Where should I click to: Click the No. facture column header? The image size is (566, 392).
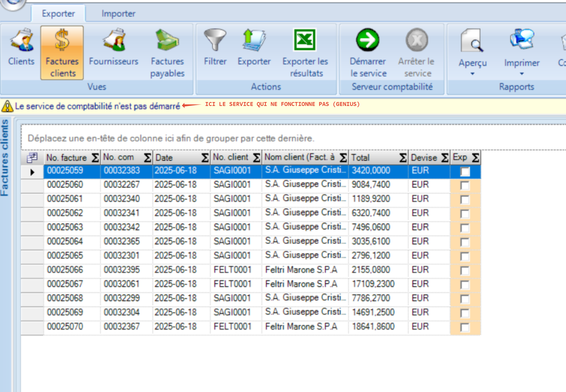click(x=67, y=158)
